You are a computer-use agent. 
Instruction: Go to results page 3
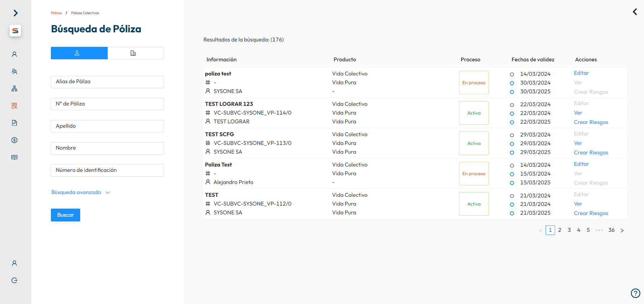click(569, 230)
